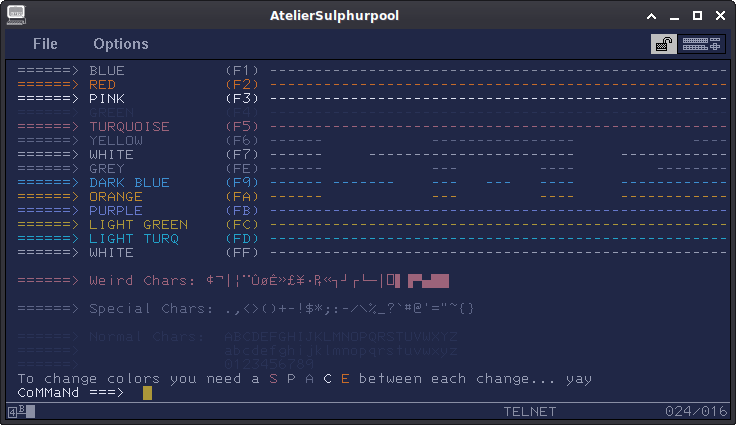Click the DARK BLUE row label
Screen dimensions: 736x425
click(130, 183)
